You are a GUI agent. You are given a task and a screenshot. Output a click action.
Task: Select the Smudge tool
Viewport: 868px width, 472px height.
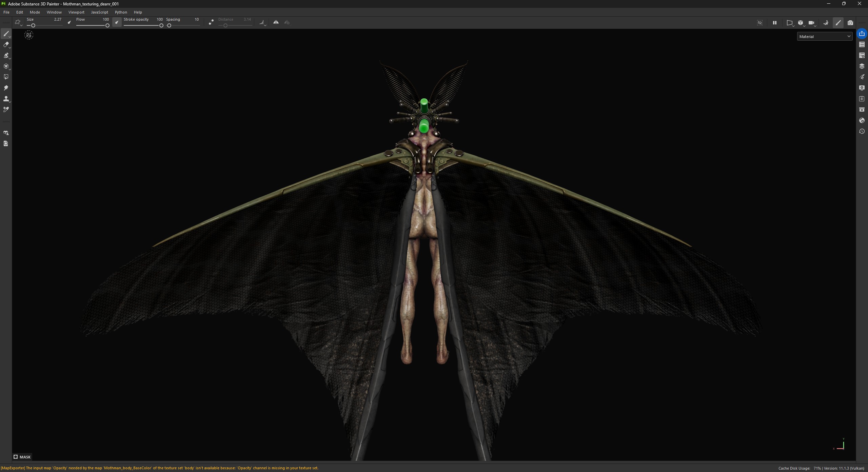tap(6, 88)
